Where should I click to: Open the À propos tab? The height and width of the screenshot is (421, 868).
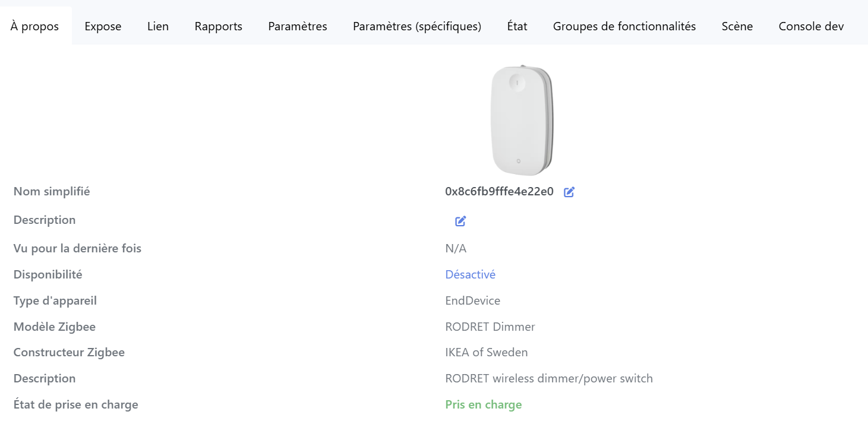click(x=34, y=26)
